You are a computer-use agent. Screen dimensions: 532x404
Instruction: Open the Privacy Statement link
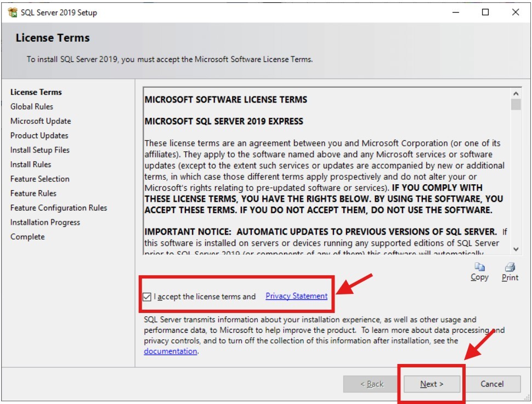(x=295, y=296)
